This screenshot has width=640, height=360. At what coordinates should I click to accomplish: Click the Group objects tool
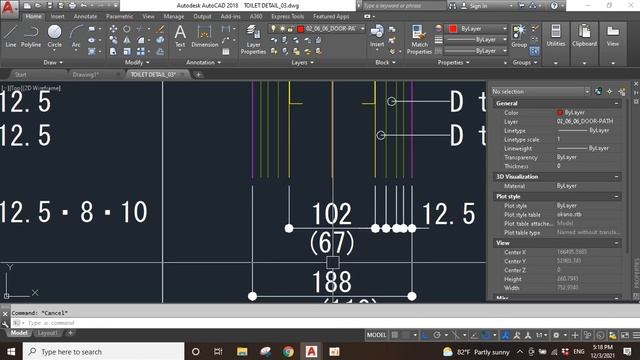[519, 36]
